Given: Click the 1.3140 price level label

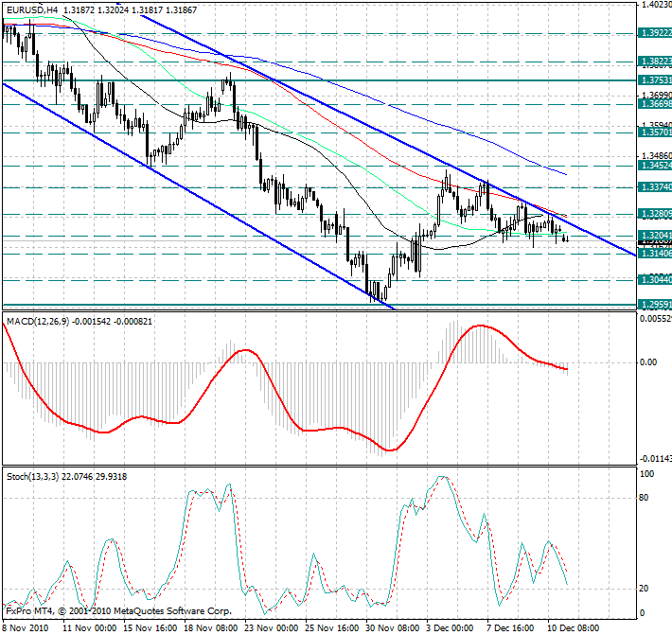Looking at the screenshot, I should 654,254.
